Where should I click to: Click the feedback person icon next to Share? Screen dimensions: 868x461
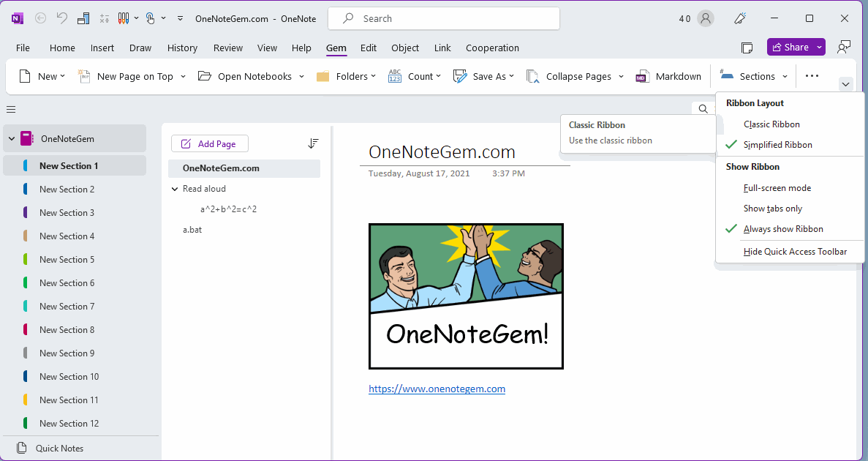point(844,47)
